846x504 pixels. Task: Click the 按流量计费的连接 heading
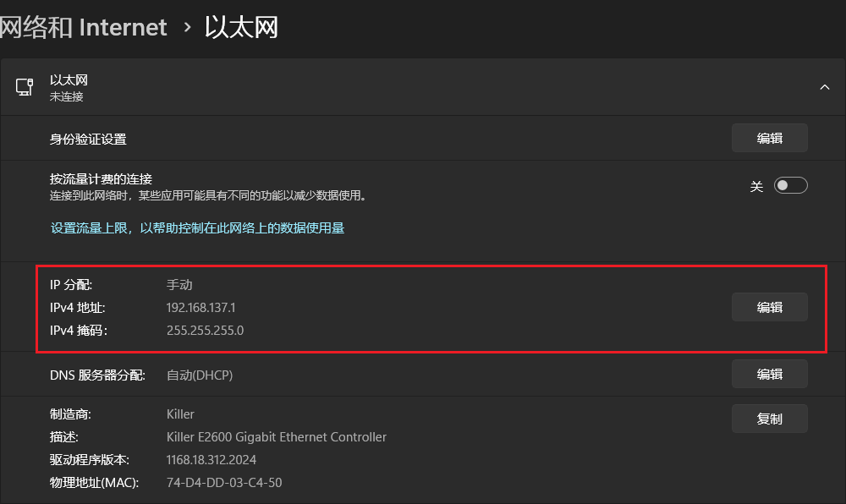click(101, 179)
